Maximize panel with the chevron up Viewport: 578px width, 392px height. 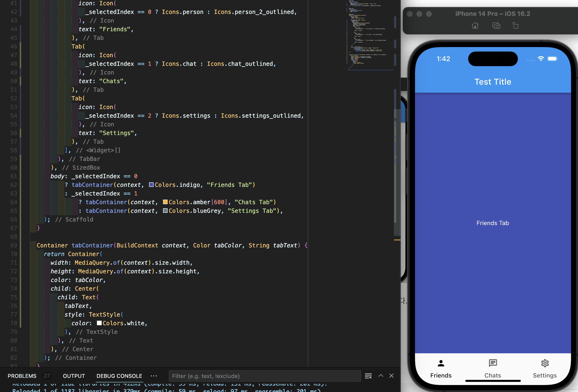pyautogui.click(x=381, y=376)
